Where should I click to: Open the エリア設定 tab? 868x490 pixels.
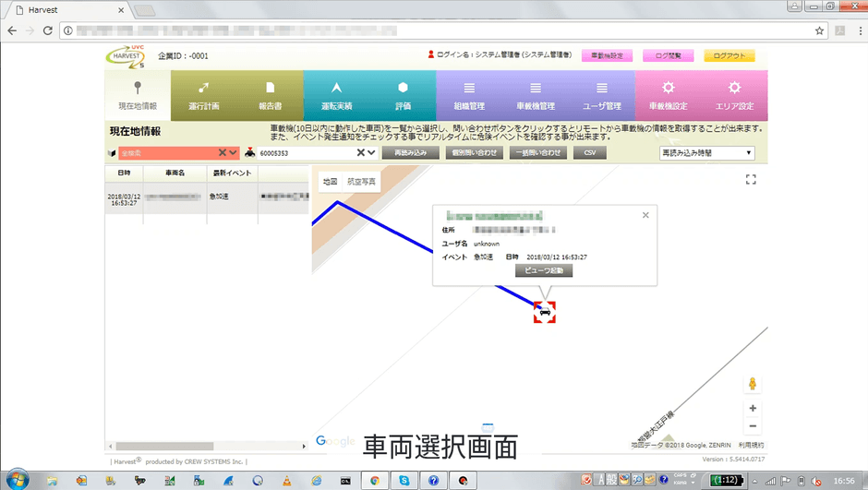[x=733, y=96]
